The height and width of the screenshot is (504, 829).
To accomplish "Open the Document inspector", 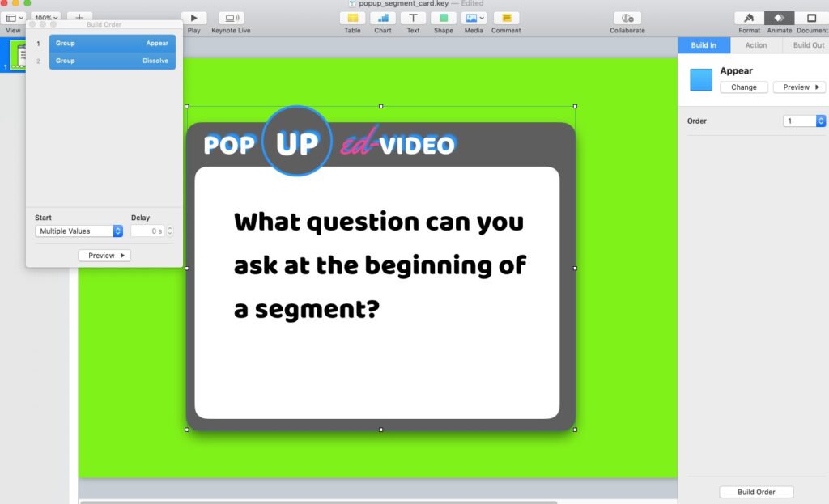I will [x=811, y=18].
